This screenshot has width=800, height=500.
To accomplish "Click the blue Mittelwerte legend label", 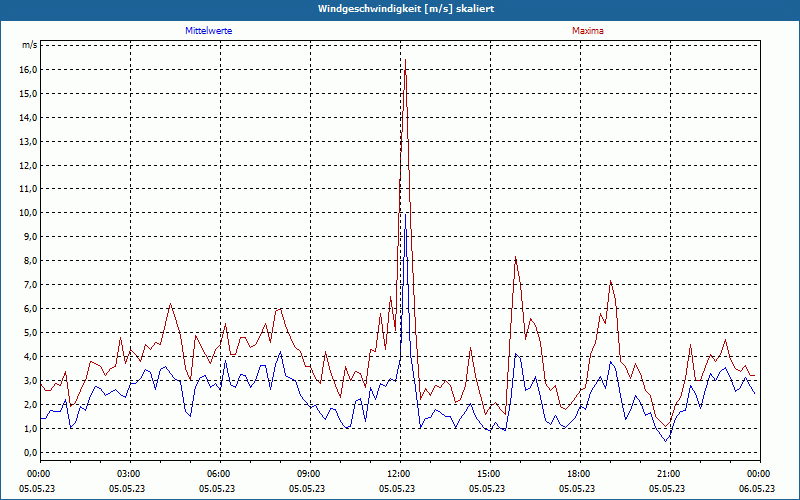I will pyautogui.click(x=209, y=31).
